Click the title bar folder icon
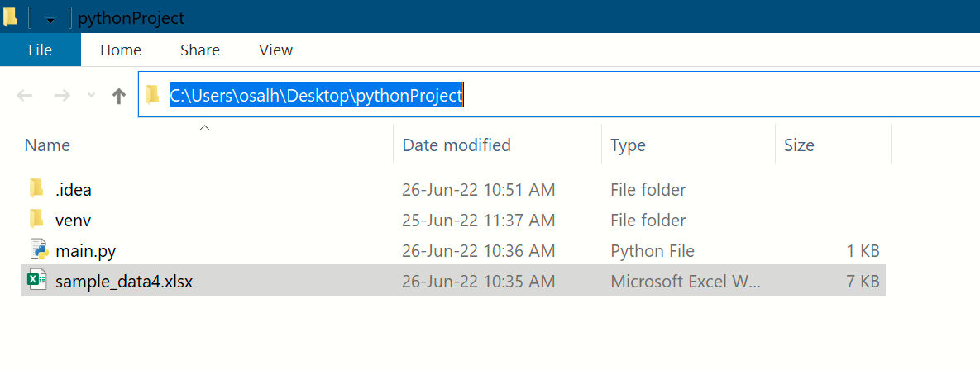Viewport: 980px width, 370px height. coord(10,17)
